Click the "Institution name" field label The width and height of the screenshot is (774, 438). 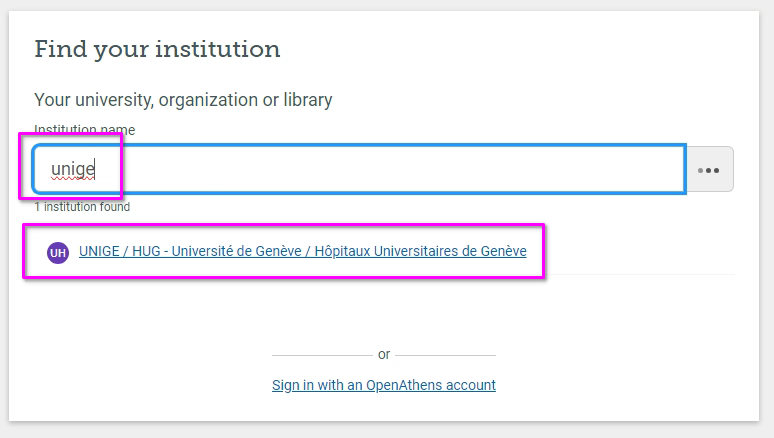(x=84, y=130)
